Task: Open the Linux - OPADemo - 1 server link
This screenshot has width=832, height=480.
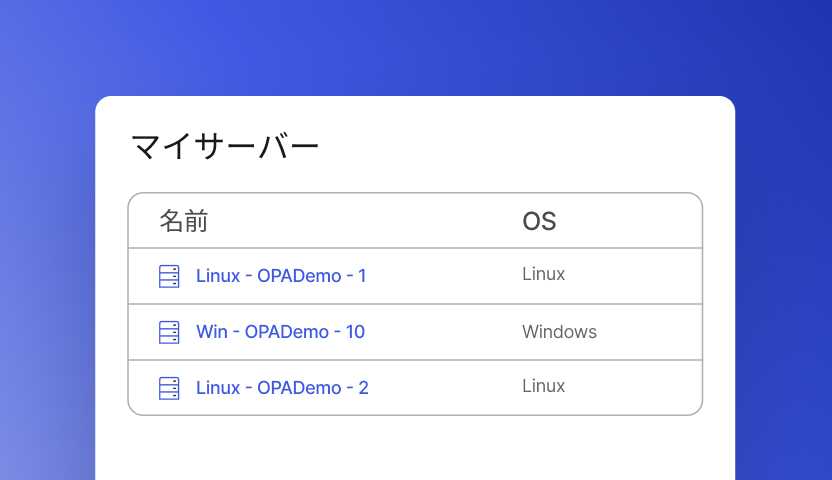Action: point(281,276)
